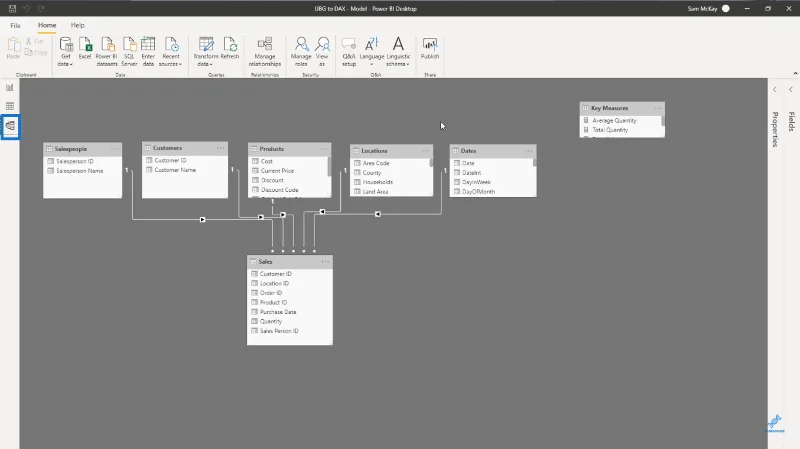Click the Save icon in title bar

tap(12, 9)
